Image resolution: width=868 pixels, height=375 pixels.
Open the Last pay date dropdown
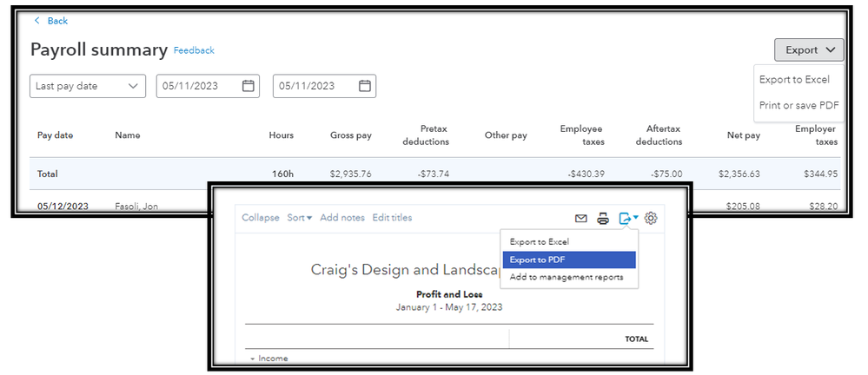88,86
